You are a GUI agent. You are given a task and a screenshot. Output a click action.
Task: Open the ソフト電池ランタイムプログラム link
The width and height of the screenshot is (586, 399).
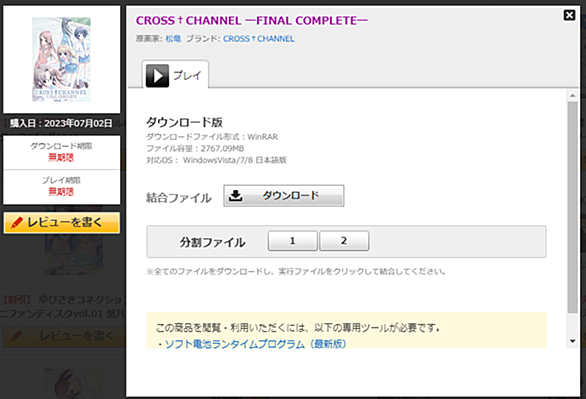tap(255, 344)
